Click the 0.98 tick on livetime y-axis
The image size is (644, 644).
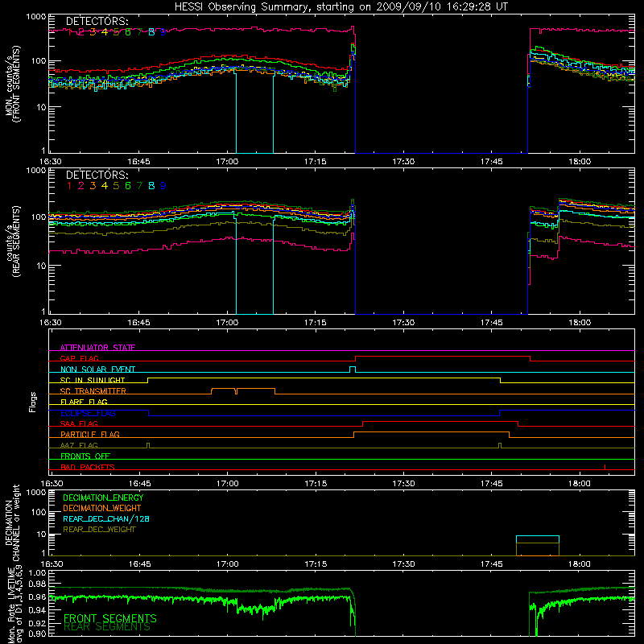pyautogui.click(x=37, y=583)
